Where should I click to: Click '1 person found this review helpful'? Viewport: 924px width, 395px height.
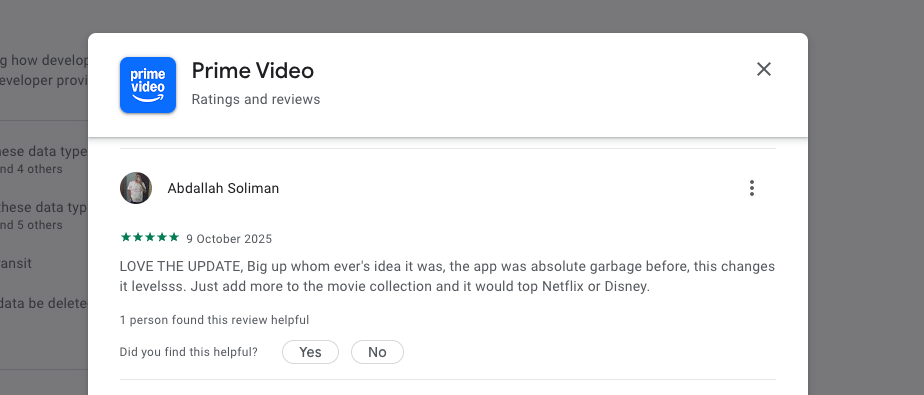click(x=214, y=320)
